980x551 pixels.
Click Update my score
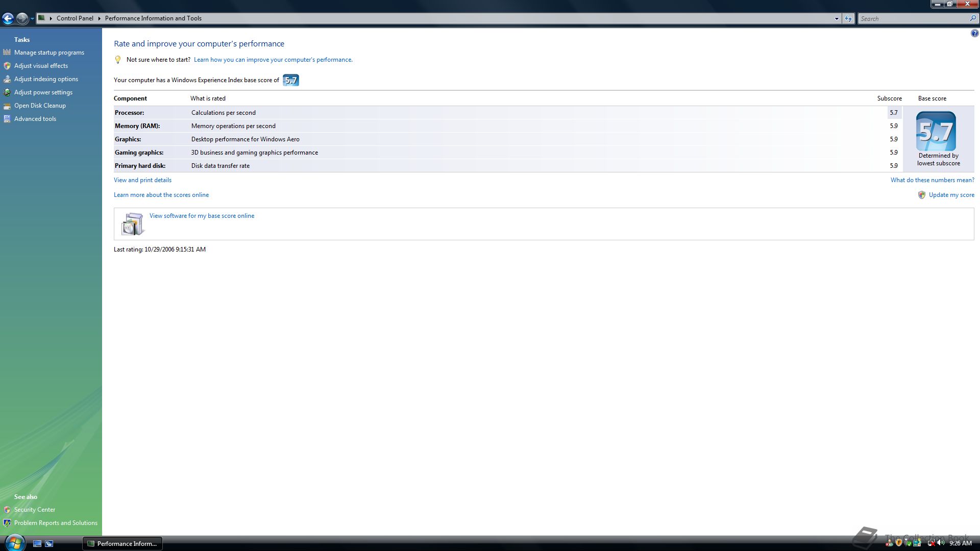click(951, 195)
